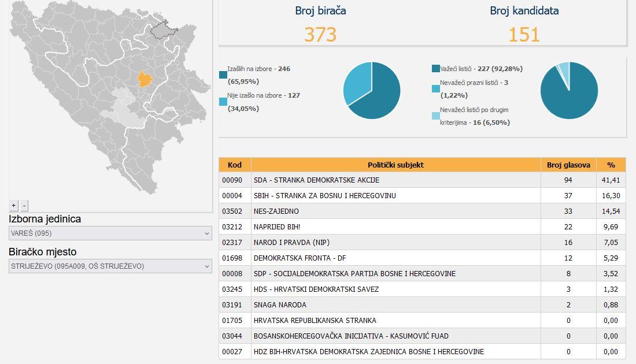The width and height of the screenshot is (636, 364).
Task: Click 'SBIH - STRANKA ZA BOSNU I HERCEGOVINU'
Action: pos(324,196)
